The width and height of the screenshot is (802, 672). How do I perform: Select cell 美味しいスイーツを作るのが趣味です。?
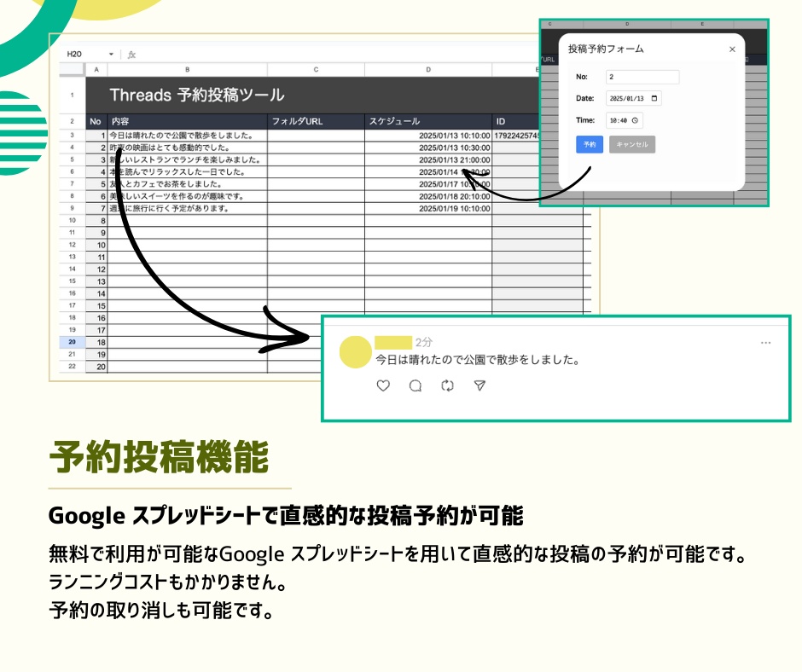pos(187,196)
